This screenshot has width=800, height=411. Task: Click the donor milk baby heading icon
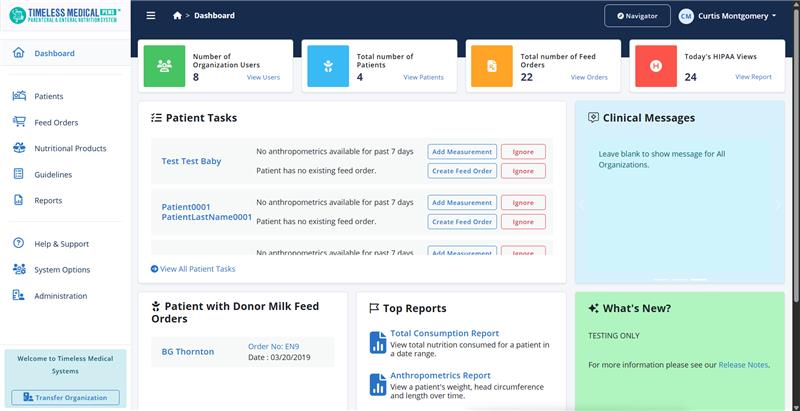coord(156,306)
